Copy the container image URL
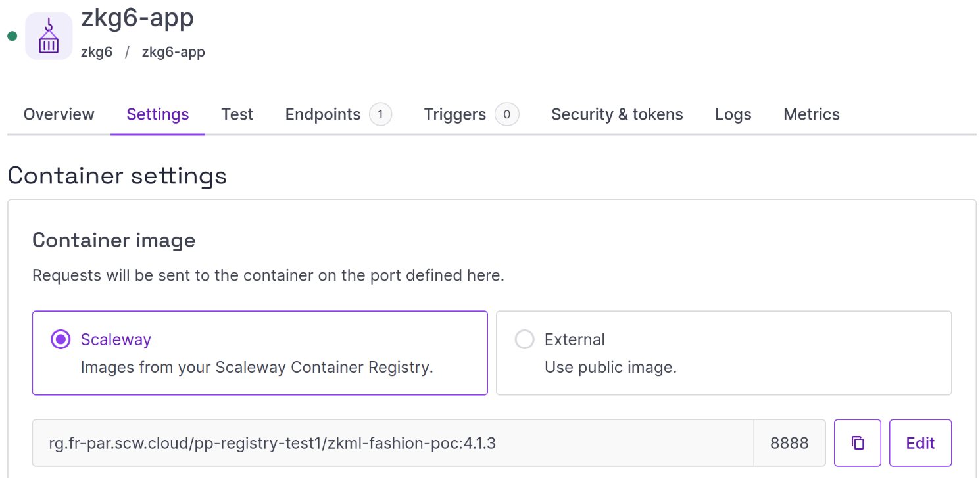This screenshot has width=980, height=478. pyautogui.click(x=857, y=443)
